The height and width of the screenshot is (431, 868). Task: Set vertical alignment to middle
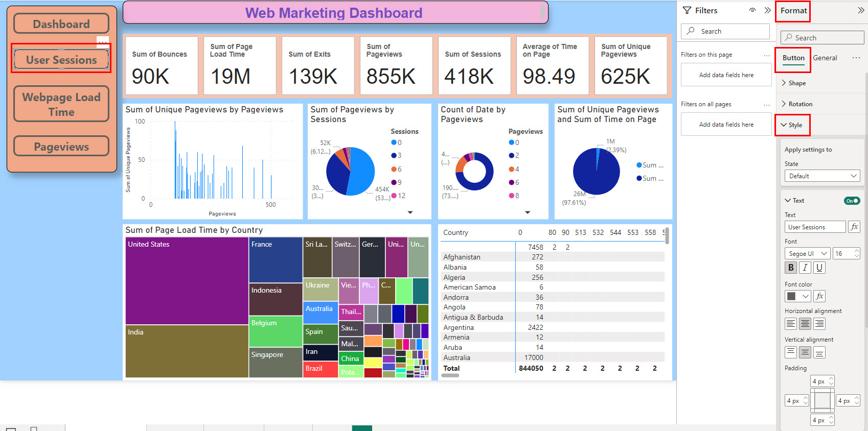[805, 352]
